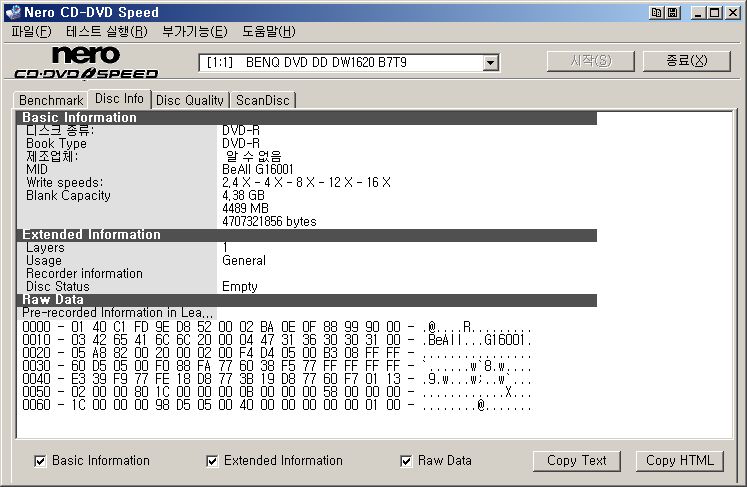This screenshot has height=487, width=747.
Task: Click the 제조업체 value 알 수 없음
Action: click(253, 156)
